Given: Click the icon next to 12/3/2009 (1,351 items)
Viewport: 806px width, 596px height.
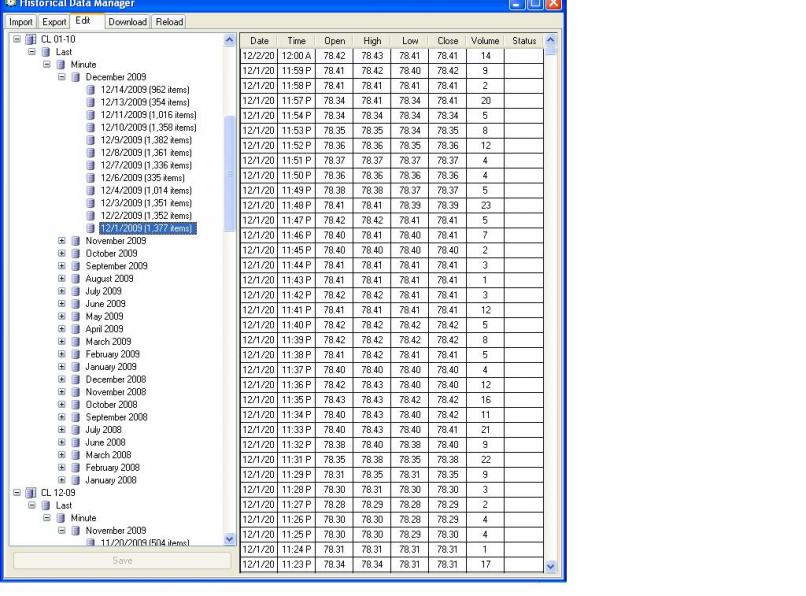Looking at the screenshot, I should pos(90,203).
